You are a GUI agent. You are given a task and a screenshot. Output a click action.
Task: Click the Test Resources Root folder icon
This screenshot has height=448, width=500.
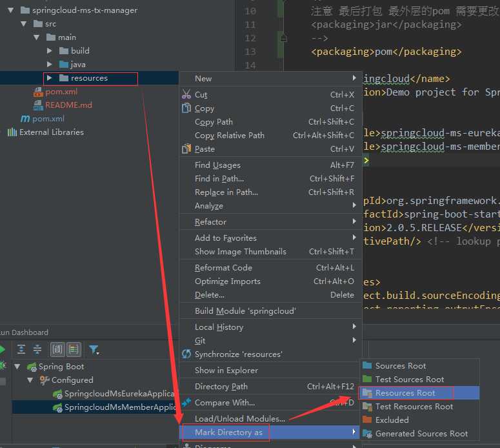pyautogui.click(x=367, y=407)
